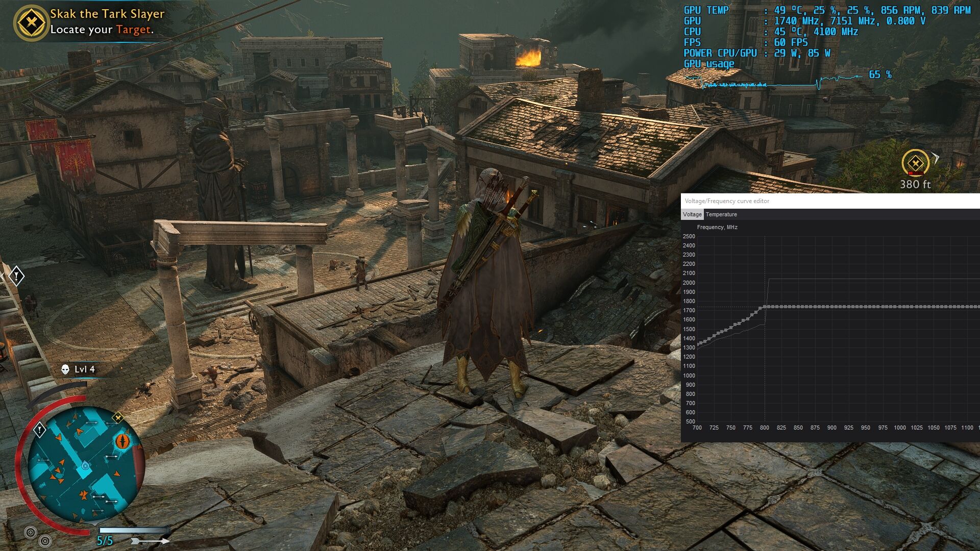Click the orange star-shaped enemy cluster on the minimap

click(83, 495)
